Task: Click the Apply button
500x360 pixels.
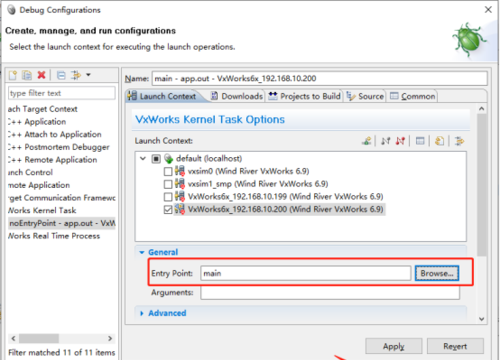Action: click(x=394, y=346)
